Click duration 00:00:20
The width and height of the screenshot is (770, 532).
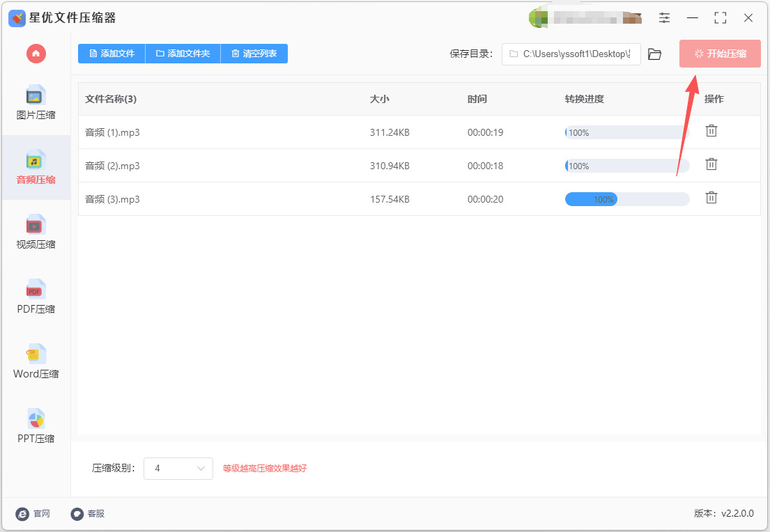click(x=485, y=199)
